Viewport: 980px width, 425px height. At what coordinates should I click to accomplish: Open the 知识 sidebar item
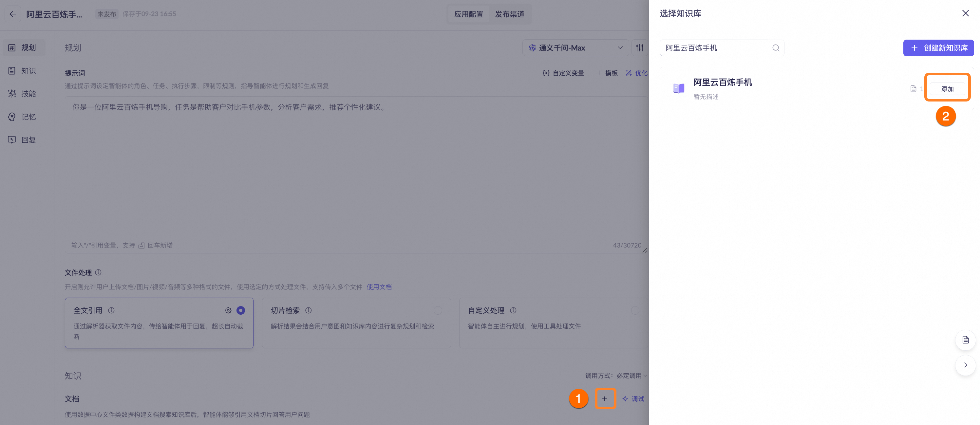24,71
